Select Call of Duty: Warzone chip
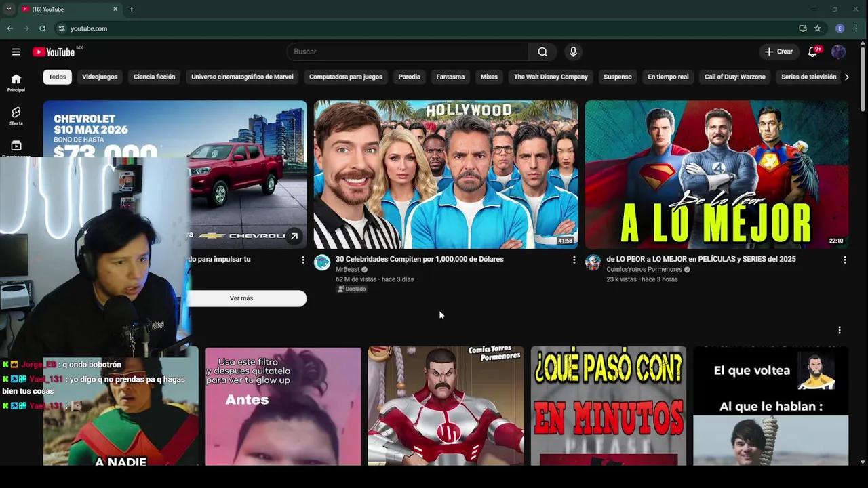868x488 pixels. point(735,77)
